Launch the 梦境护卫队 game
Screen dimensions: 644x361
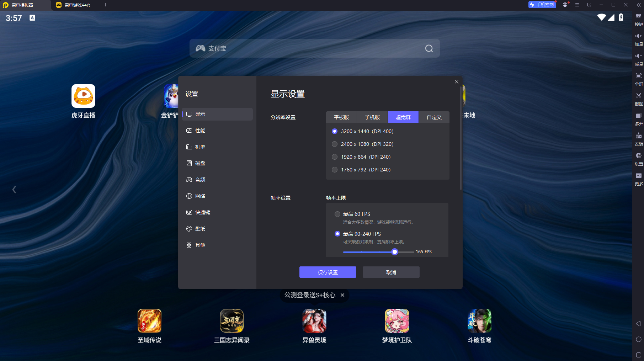(x=397, y=326)
